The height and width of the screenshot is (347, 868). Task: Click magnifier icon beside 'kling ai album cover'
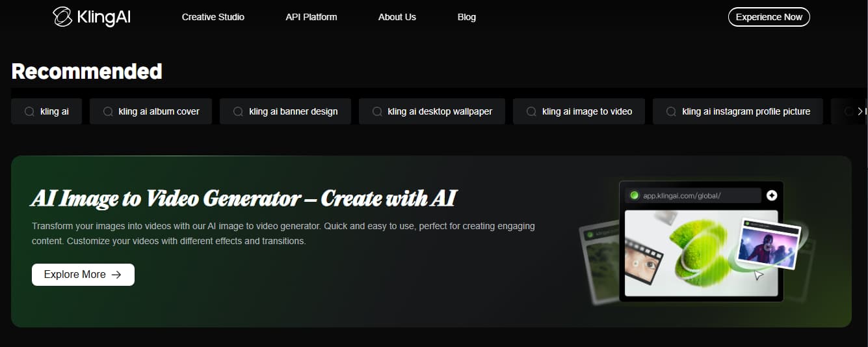pyautogui.click(x=108, y=111)
